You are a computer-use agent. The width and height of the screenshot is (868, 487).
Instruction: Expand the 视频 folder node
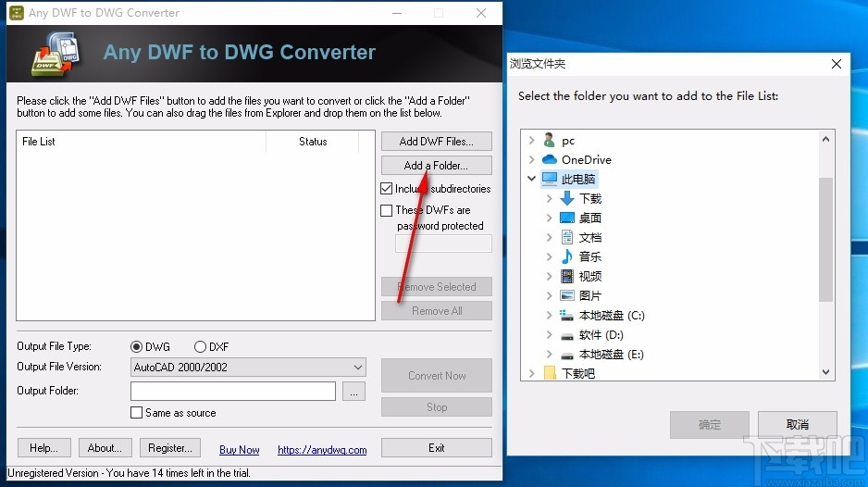549,276
